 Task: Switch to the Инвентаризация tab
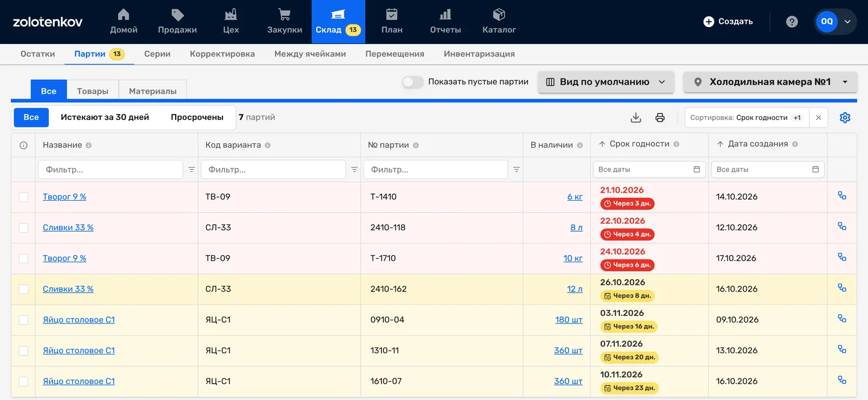tap(479, 54)
